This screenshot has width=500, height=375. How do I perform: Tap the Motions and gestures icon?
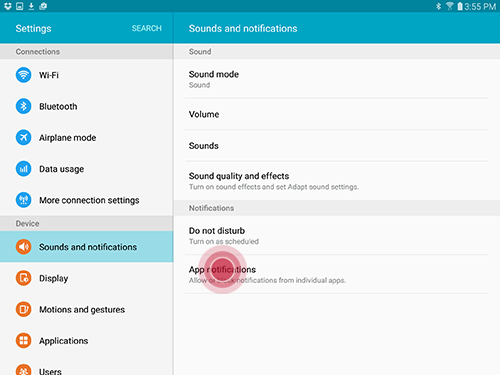[x=23, y=309]
